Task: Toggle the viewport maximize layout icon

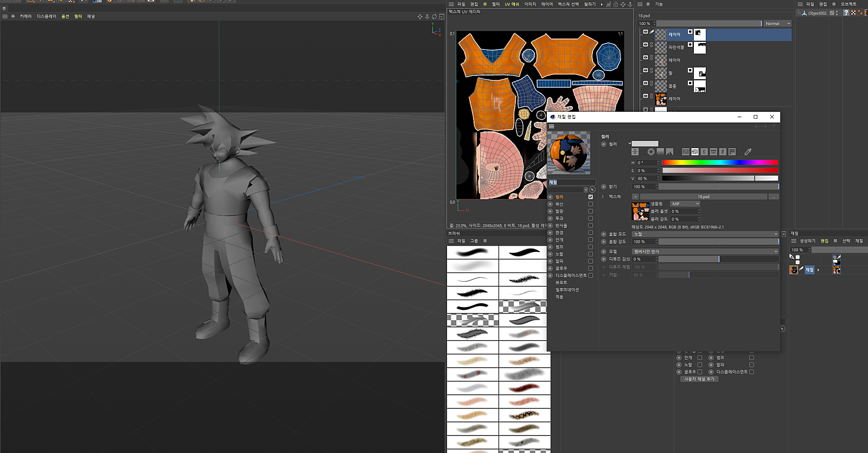Action: (x=441, y=17)
